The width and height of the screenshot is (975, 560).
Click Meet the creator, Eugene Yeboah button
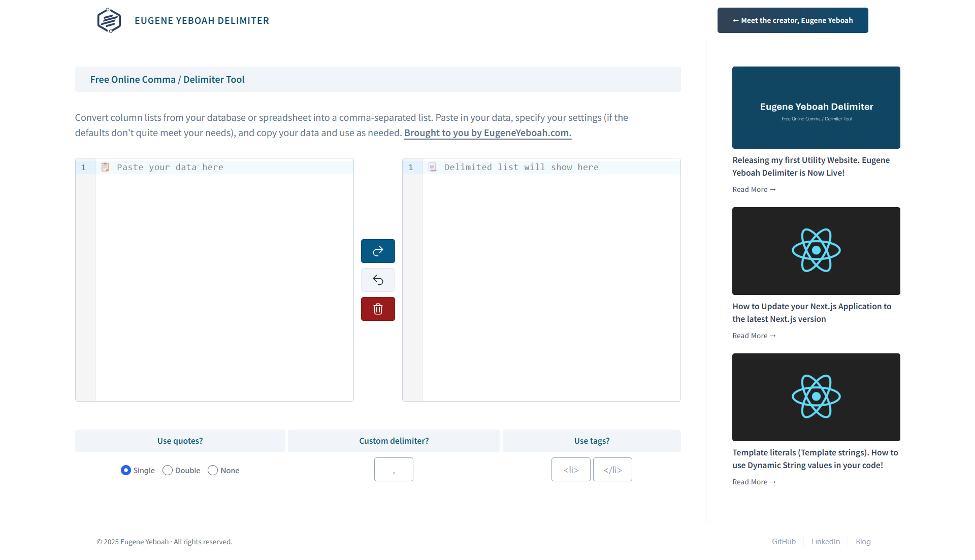point(793,20)
